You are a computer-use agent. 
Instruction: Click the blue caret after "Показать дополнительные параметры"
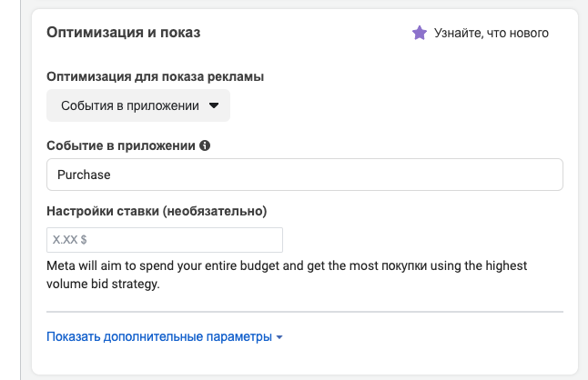[x=279, y=337]
